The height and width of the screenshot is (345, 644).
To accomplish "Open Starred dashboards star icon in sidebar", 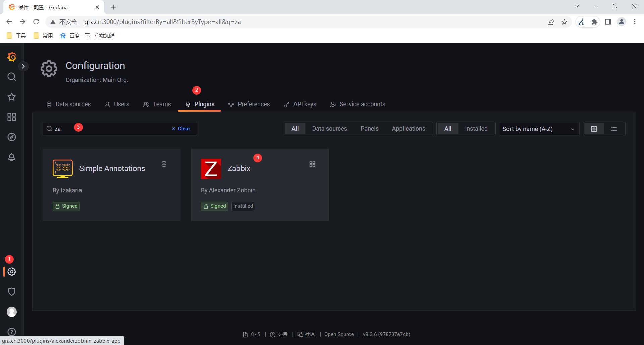I will click(12, 97).
